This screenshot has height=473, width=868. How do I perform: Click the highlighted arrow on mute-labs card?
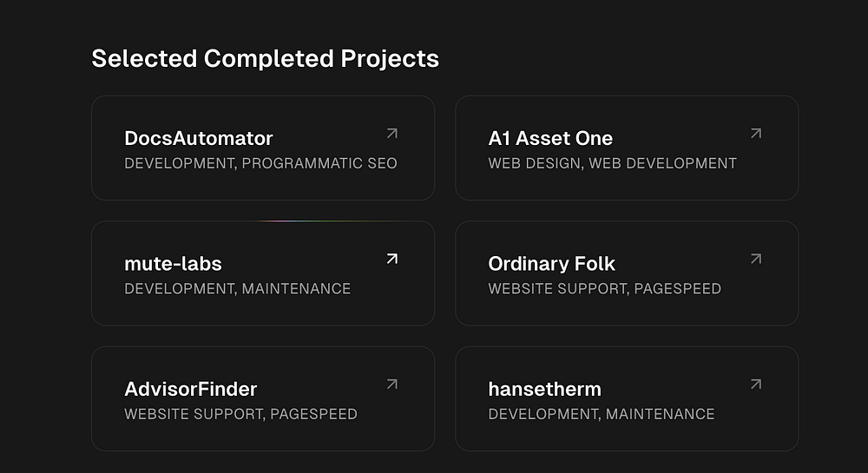point(392,259)
